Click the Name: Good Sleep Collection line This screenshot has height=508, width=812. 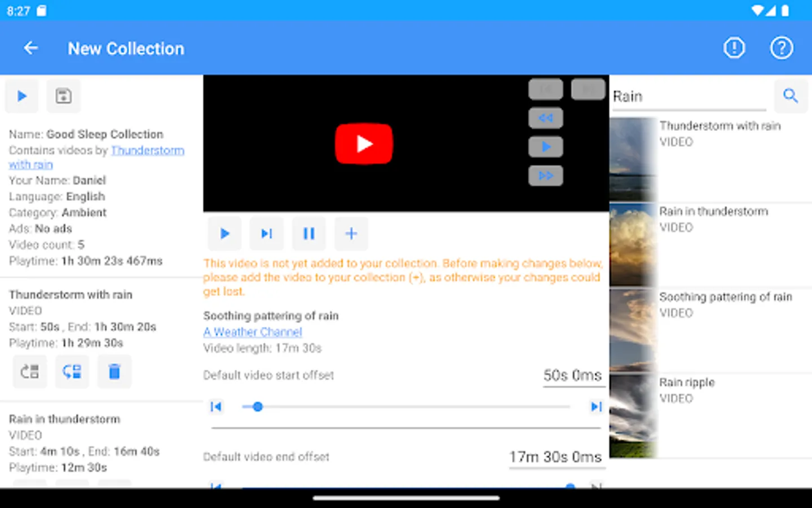pos(86,134)
